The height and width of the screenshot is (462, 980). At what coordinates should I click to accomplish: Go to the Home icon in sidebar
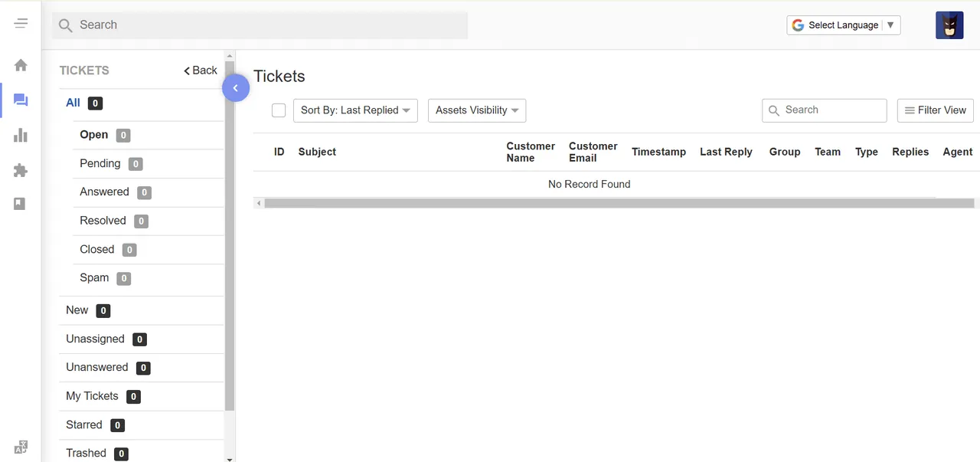21,65
